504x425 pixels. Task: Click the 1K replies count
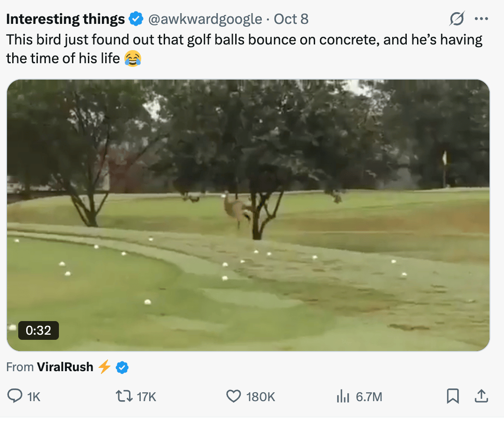click(34, 397)
